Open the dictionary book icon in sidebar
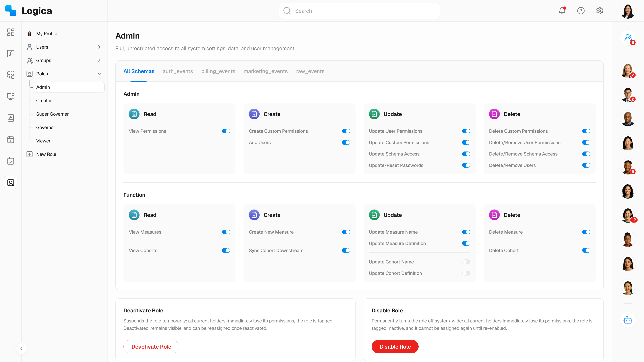The width and height of the screenshot is (644, 362). click(11, 118)
